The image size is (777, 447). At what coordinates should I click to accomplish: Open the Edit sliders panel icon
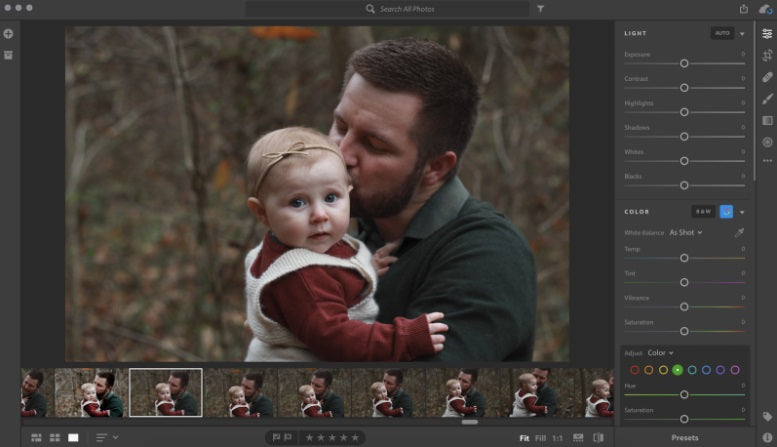tap(767, 34)
